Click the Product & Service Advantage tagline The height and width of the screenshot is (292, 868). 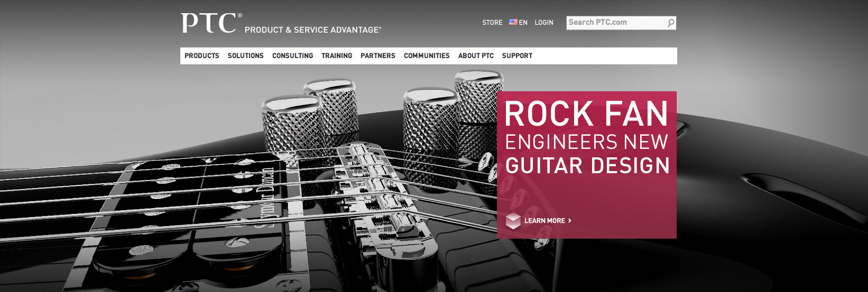(x=312, y=30)
